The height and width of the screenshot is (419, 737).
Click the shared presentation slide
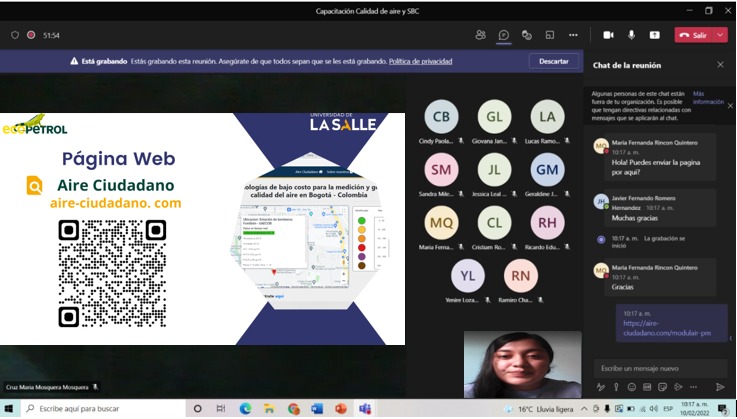[x=202, y=229]
